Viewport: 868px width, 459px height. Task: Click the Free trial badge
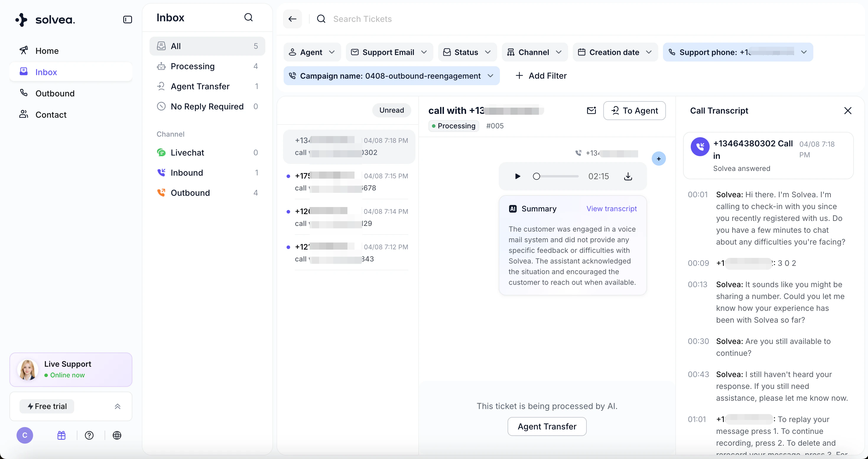pyautogui.click(x=47, y=406)
